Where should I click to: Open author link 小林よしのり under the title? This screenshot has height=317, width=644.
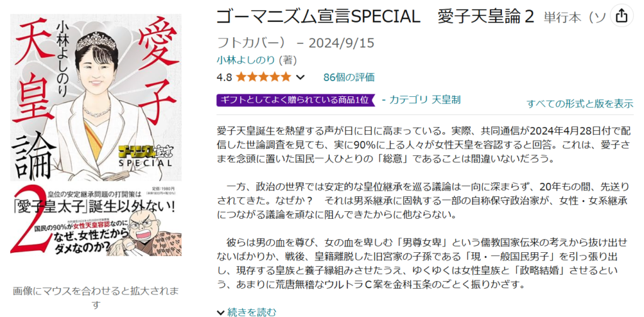246,60
